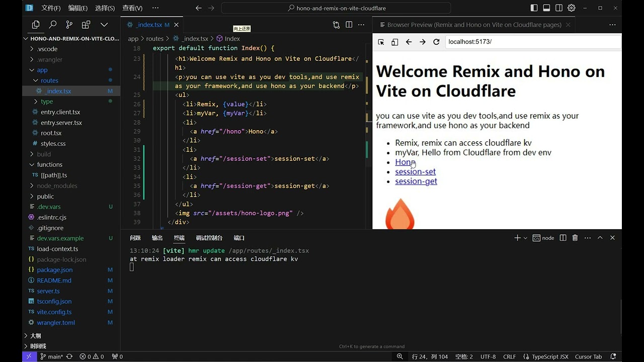Open the terminal launch profile dropdown arrow
The width and height of the screenshot is (644, 362).
tap(526, 238)
